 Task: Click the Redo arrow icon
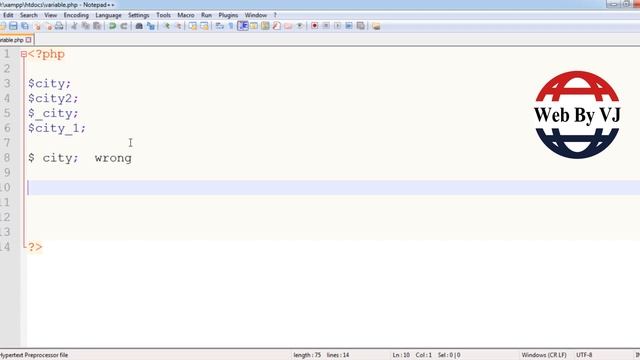click(124, 26)
